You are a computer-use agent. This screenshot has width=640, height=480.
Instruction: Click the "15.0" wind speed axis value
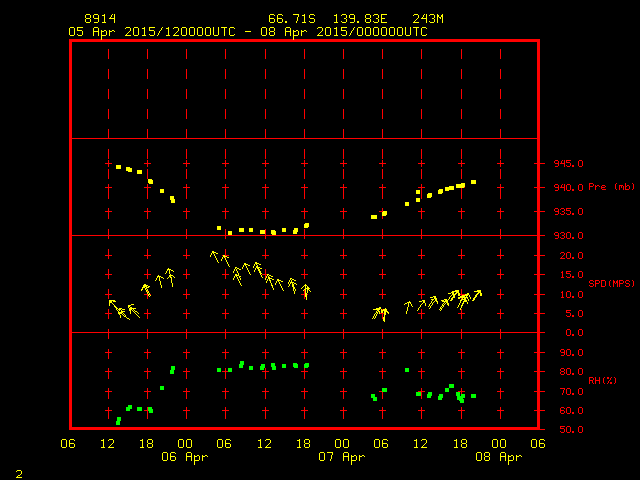pyautogui.click(x=571, y=275)
